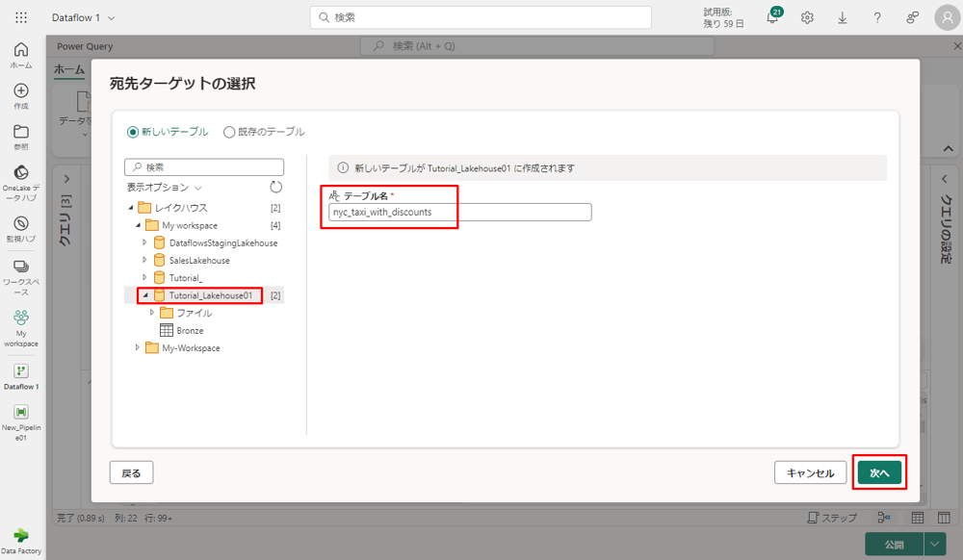Expand the SalesLakehouse node
963x560 pixels.
(x=145, y=260)
